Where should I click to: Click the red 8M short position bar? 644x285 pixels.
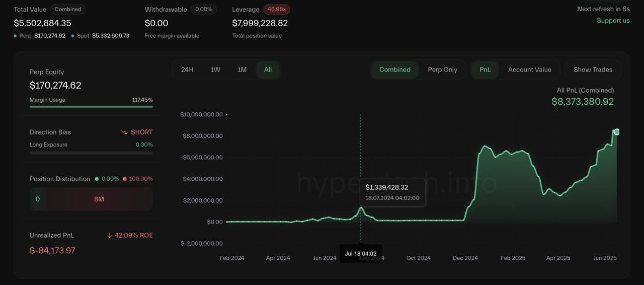point(99,199)
